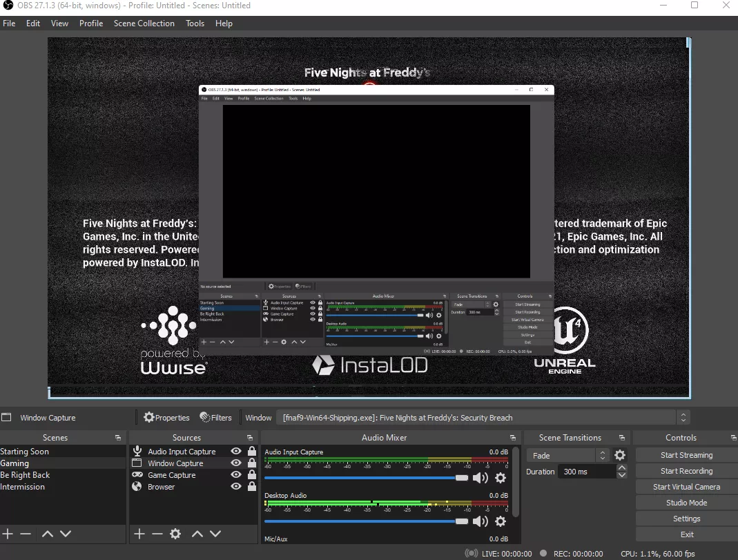Add a new scene with plus icon
The height and width of the screenshot is (560, 738).
8,534
